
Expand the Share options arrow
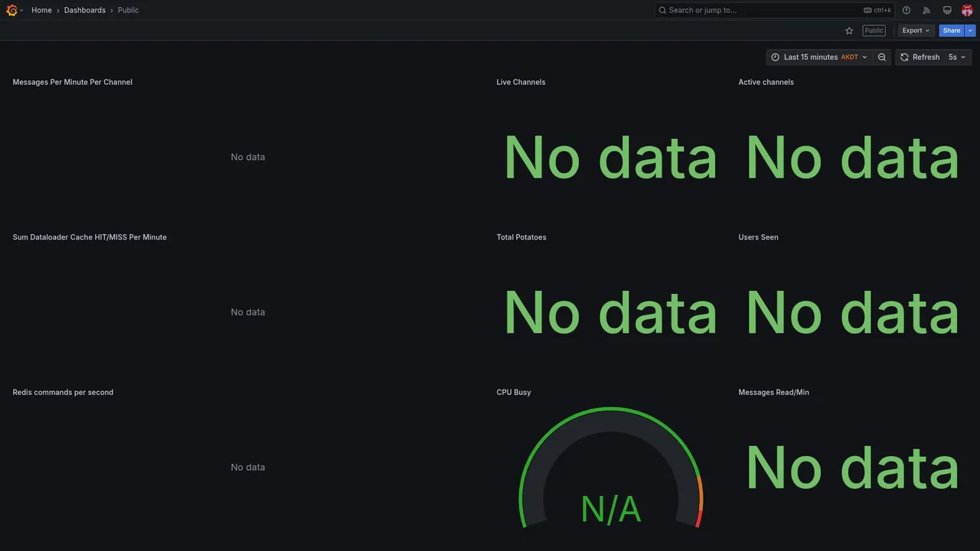(x=971, y=31)
